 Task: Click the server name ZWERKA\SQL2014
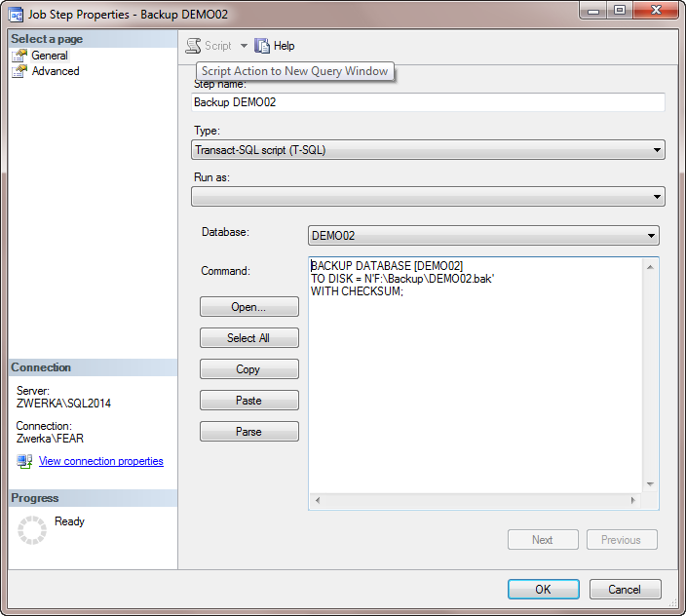coord(64,404)
